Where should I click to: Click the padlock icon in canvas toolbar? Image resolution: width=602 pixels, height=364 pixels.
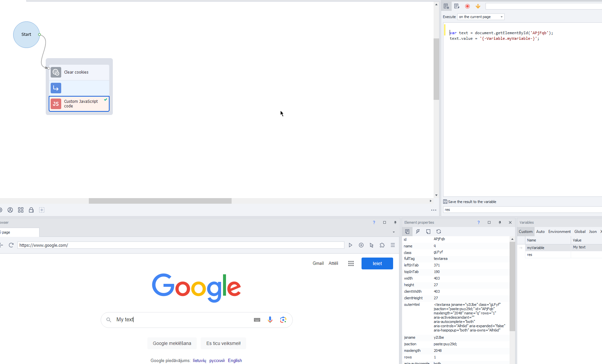[x=31, y=210]
